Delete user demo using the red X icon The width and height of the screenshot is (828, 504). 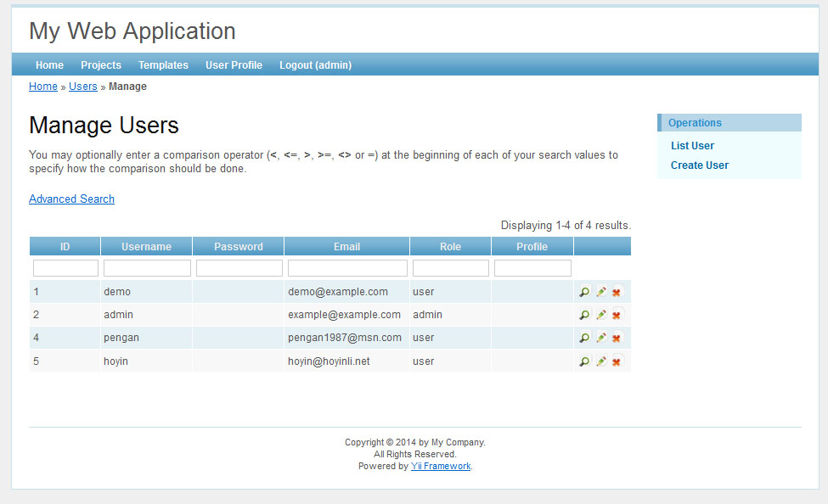click(617, 292)
